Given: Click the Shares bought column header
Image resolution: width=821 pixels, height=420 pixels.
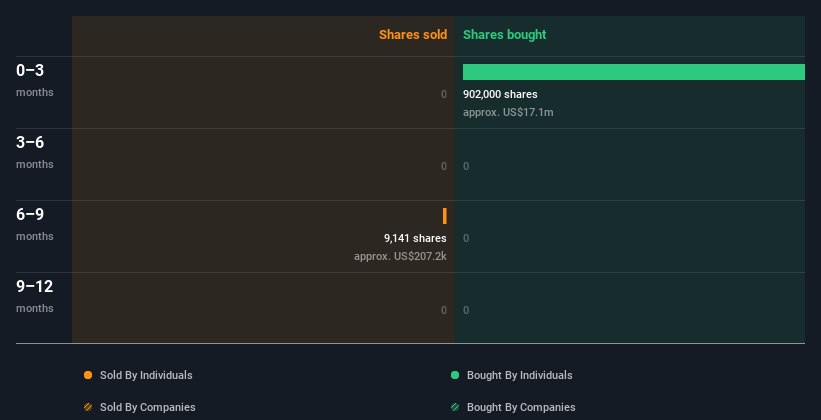Looking at the screenshot, I should 505,35.
